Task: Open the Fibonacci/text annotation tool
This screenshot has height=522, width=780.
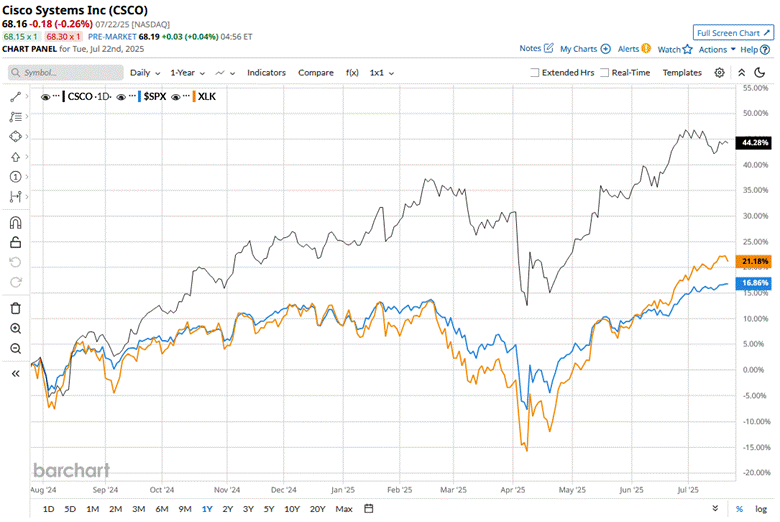Action: pyautogui.click(x=15, y=117)
